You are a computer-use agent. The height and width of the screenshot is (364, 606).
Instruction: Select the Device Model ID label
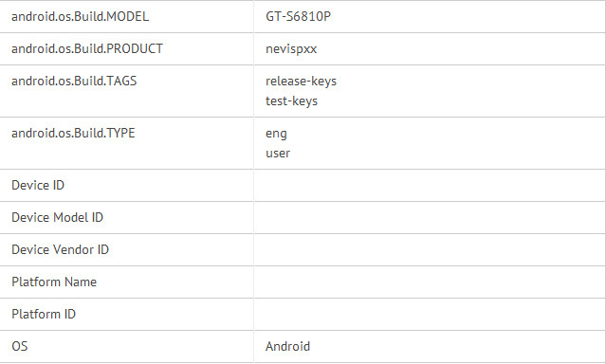point(57,218)
